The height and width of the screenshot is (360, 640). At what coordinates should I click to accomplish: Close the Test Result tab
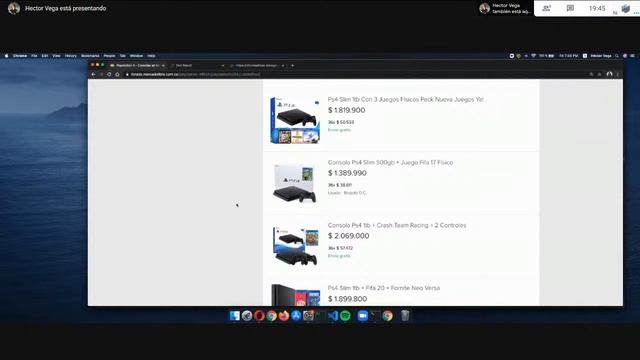[x=223, y=65]
